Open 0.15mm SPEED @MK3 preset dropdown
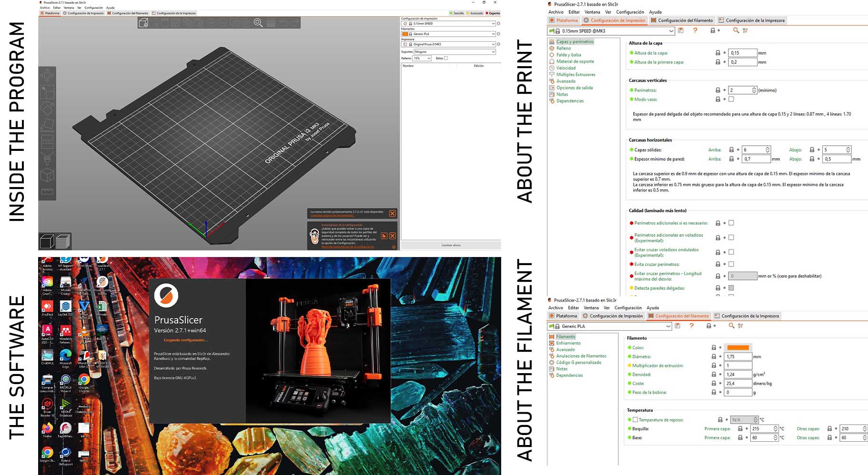This screenshot has height=475, width=868. [611, 31]
